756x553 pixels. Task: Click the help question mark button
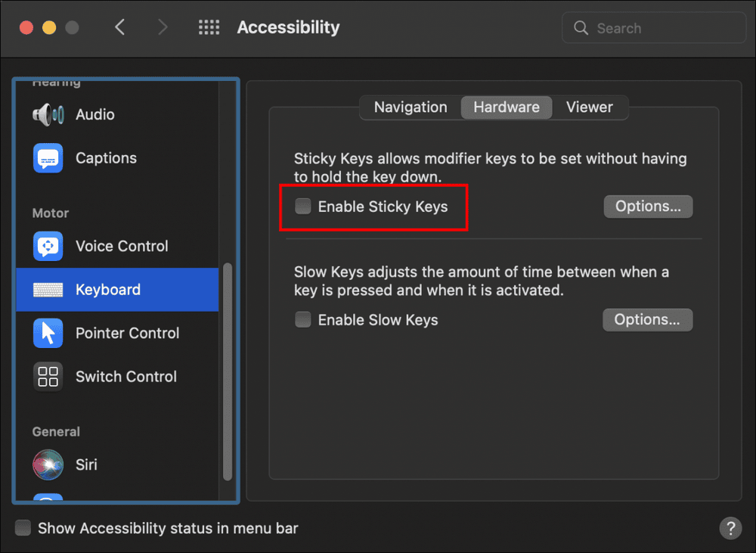pyautogui.click(x=730, y=528)
